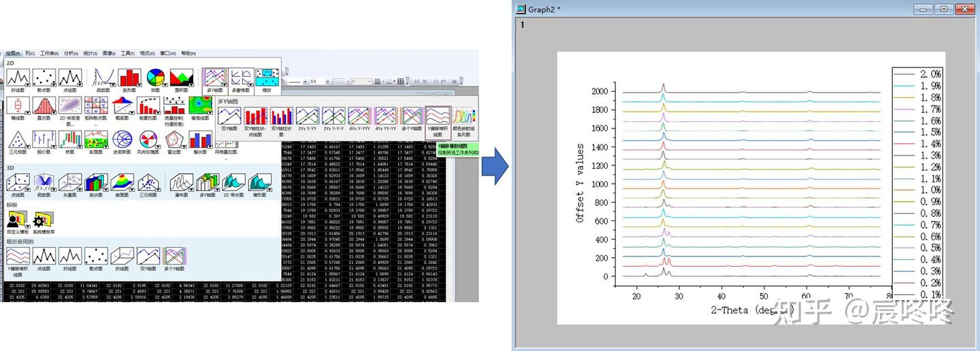Screen dimensions: 980x351
Task: Open the 分析 menu in menu bar
Action: tap(71, 53)
